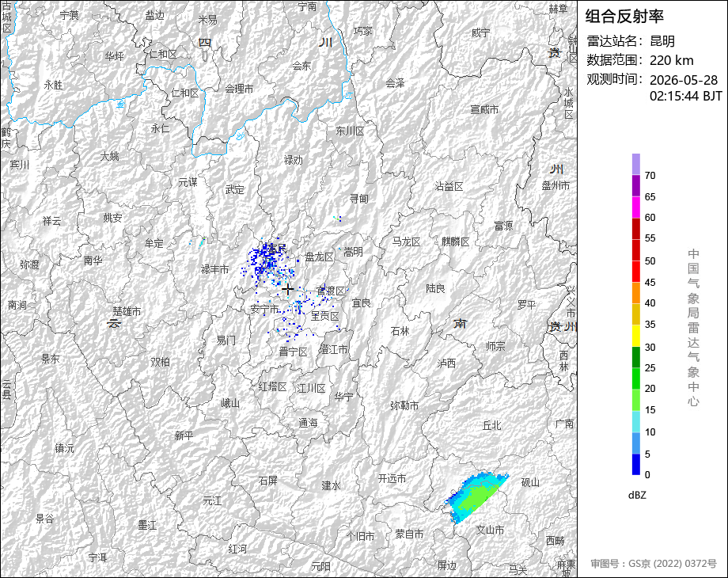Click the 安宁市 map label
The height and width of the screenshot is (578, 728).
click(264, 309)
